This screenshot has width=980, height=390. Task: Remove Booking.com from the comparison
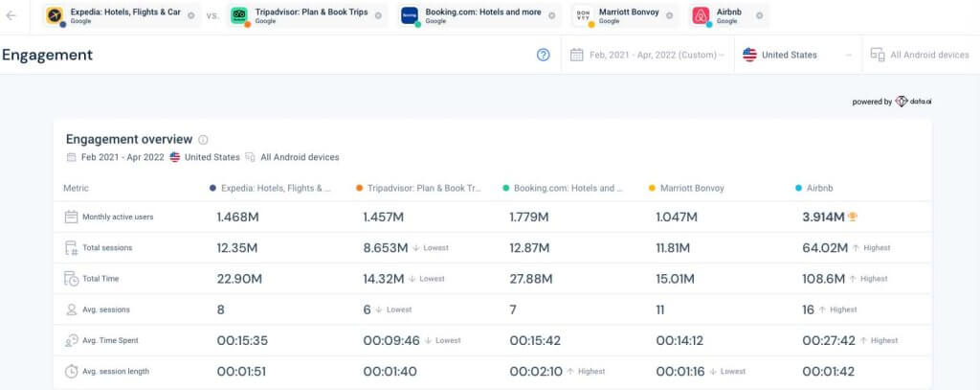tap(552, 15)
